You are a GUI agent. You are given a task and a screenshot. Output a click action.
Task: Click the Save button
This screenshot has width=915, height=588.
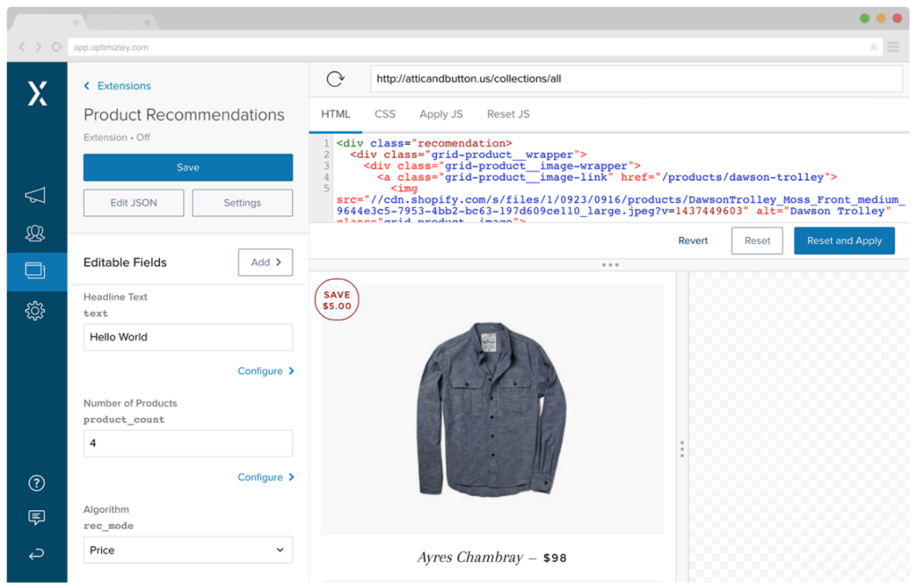(x=188, y=167)
